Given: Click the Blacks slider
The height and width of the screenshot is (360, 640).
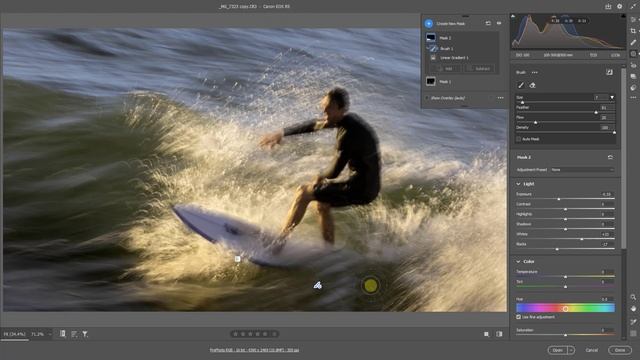Looking at the screenshot, I should point(565,249).
